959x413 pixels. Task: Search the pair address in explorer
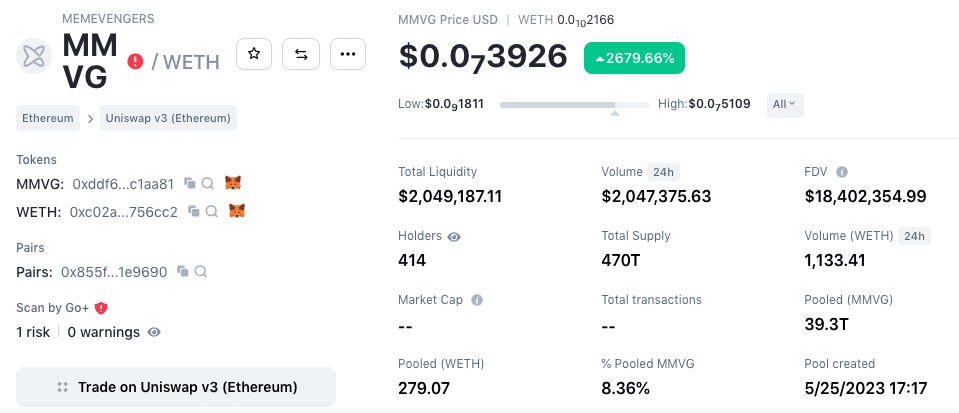tap(201, 271)
